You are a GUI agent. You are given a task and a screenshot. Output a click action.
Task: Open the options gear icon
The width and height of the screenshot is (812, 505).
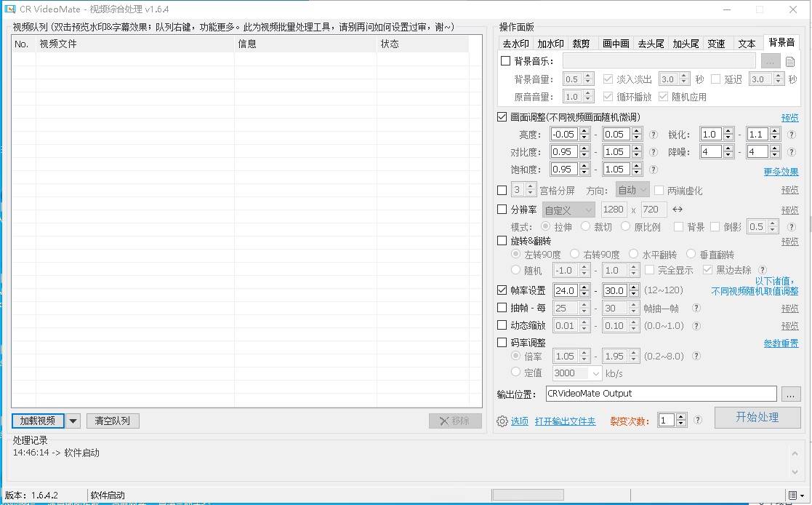(502, 421)
